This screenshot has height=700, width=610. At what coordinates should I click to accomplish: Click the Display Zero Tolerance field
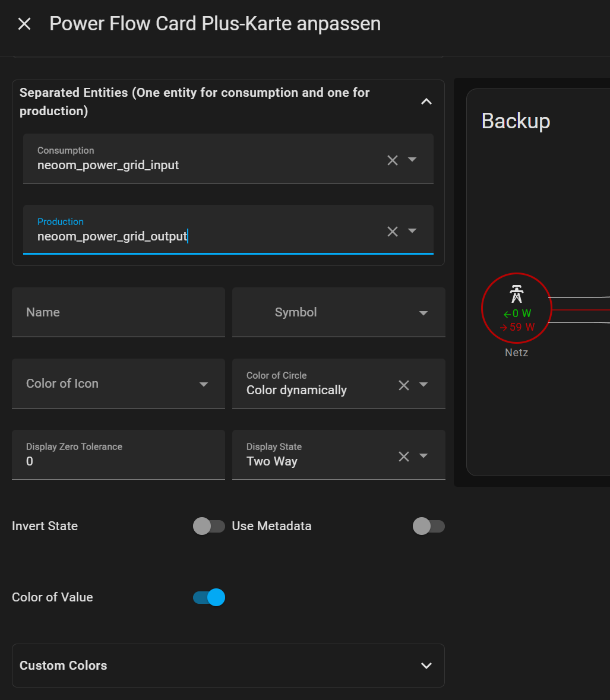coord(118,455)
